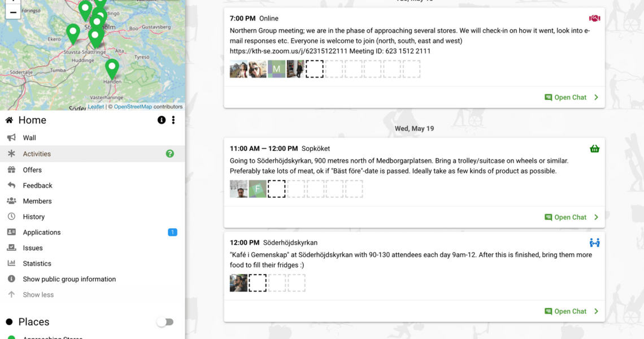This screenshot has height=339, width=644.
Task: Click the Statistics bar chart icon
Action: coord(11,263)
